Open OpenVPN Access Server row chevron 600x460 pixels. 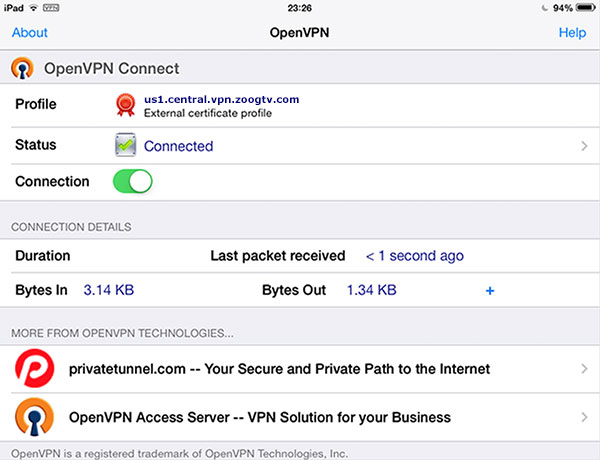583,417
